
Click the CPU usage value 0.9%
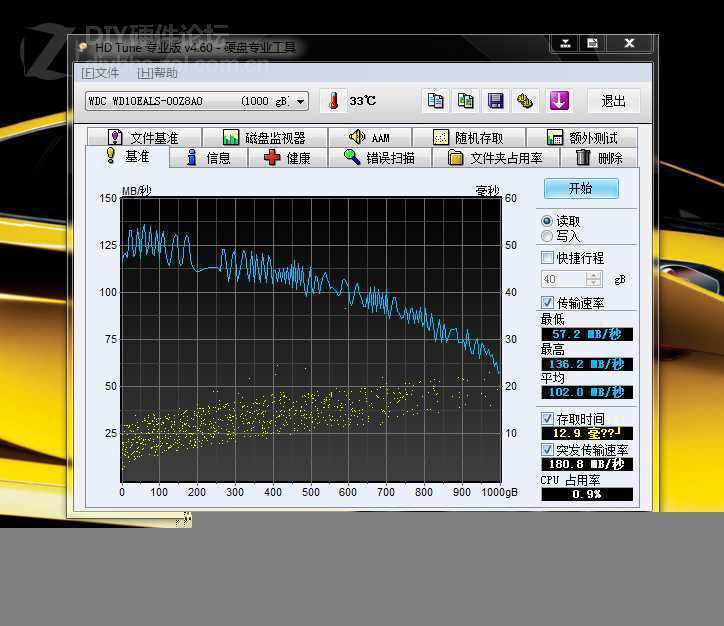tap(587, 494)
